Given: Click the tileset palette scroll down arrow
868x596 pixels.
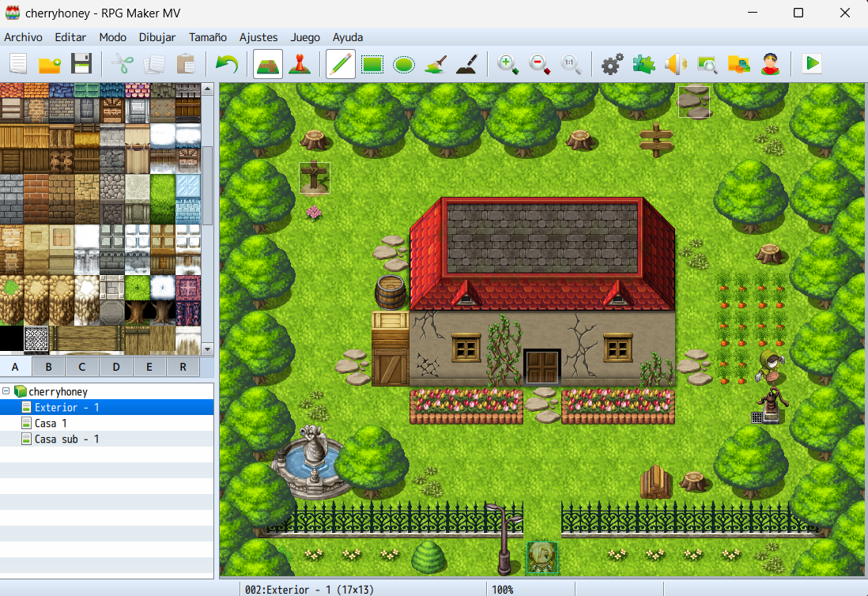Looking at the screenshot, I should click(208, 349).
